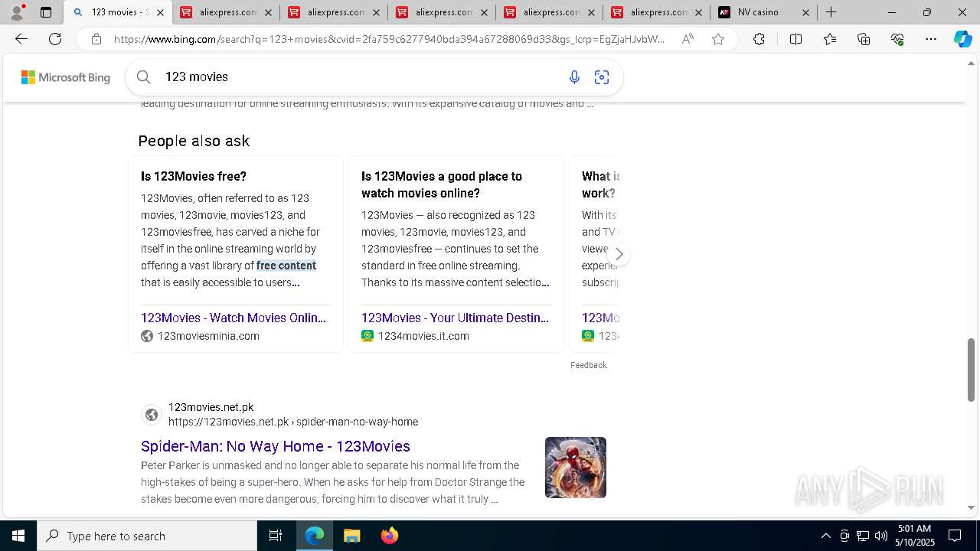This screenshot has height=551, width=980.
Task: Switch to the first aliexpress tab
Action: tap(226, 12)
